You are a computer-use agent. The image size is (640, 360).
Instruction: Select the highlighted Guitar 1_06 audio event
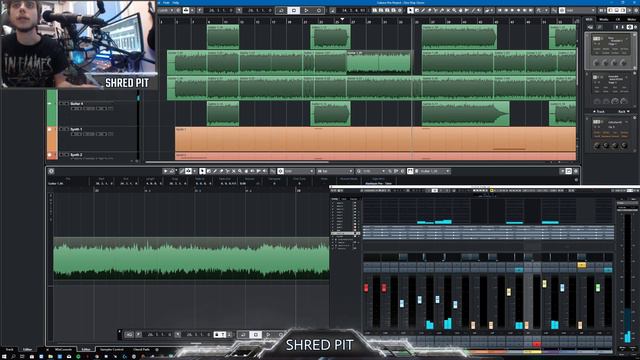379,62
